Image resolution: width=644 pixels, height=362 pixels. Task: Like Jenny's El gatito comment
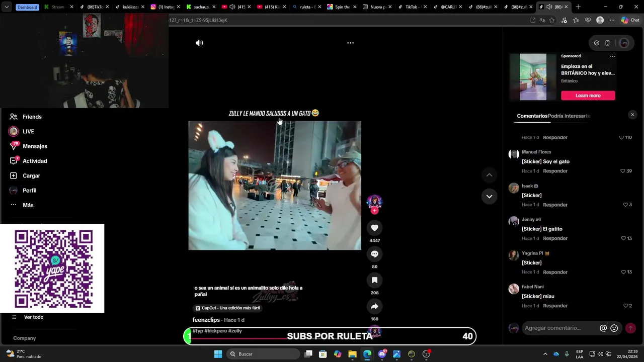point(623,238)
